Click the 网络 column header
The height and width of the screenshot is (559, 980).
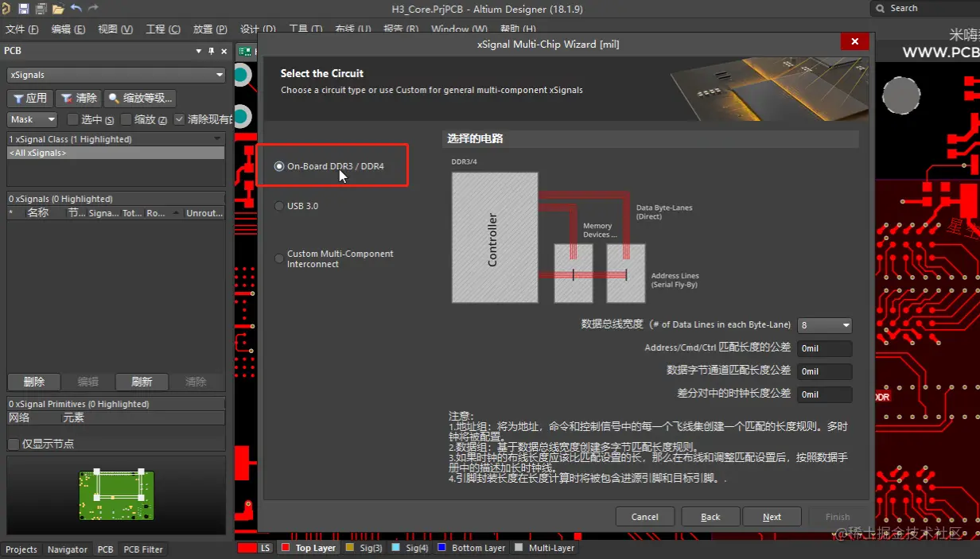coord(34,417)
